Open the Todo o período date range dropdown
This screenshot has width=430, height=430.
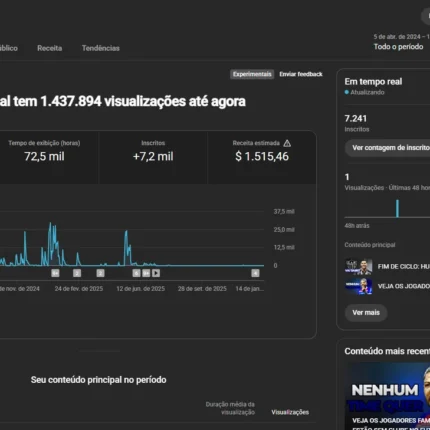pyautogui.click(x=401, y=42)
